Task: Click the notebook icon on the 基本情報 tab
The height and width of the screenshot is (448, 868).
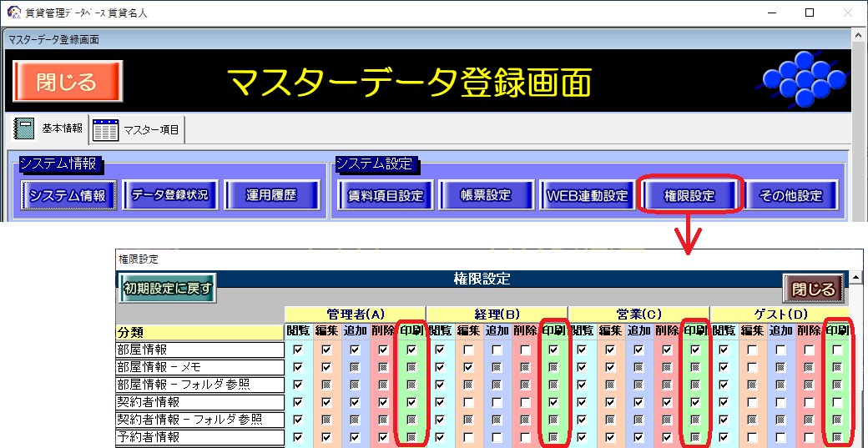Action: click(x=25, y=128)
